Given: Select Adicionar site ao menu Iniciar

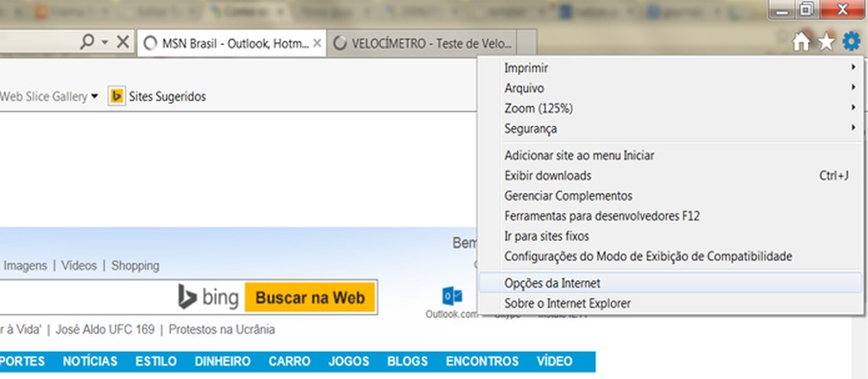Looking at the screenshot, I should point(671,155).
